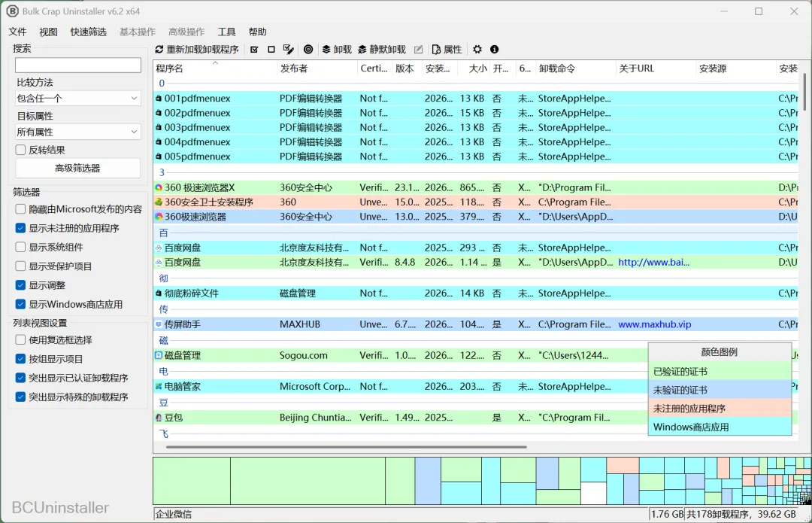This screenshot has width=812, height=523.
Task: Click the 卸载 uninstall toolbar button
Action: point(337,49)
